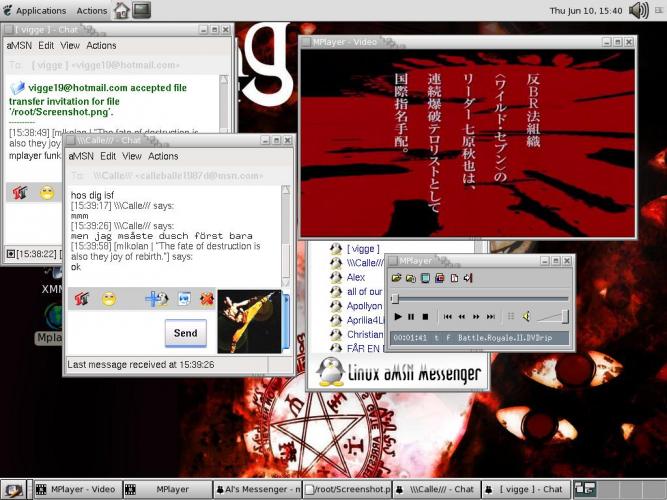
Task: Pause playback in MPlayer controls
Action: 411,316
